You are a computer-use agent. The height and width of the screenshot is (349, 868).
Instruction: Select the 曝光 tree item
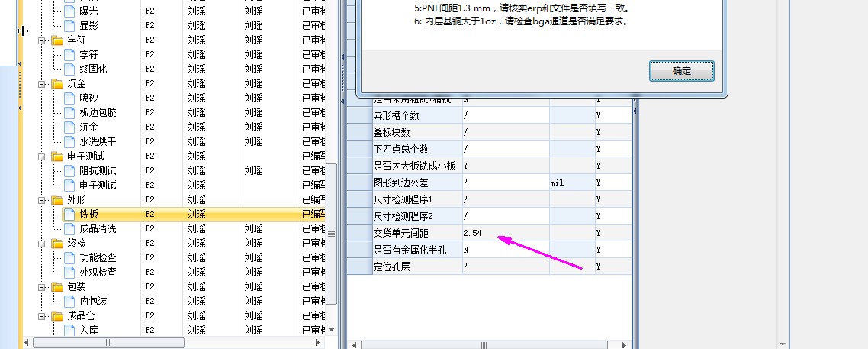tap(88, 11)
